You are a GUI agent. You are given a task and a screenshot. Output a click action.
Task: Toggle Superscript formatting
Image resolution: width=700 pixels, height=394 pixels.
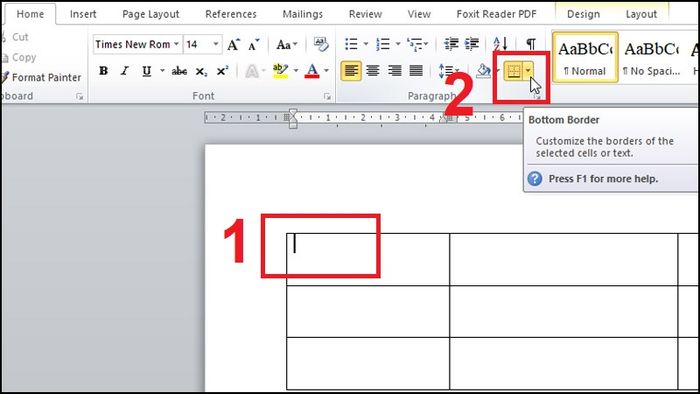[222, 71]
